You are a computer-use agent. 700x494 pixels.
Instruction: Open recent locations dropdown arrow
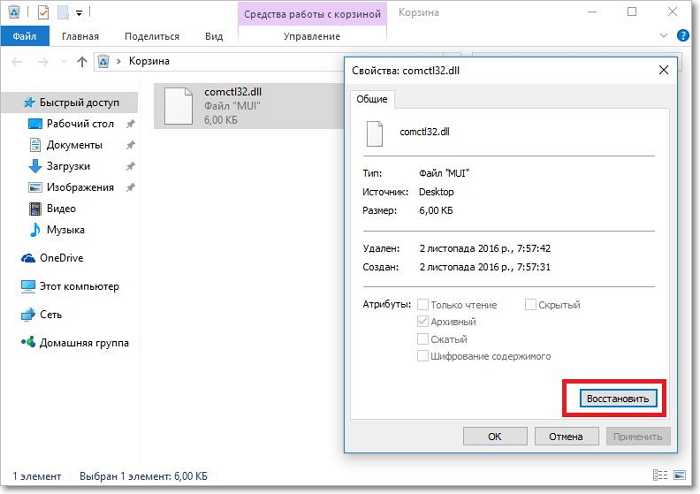[x=63, y=62]
